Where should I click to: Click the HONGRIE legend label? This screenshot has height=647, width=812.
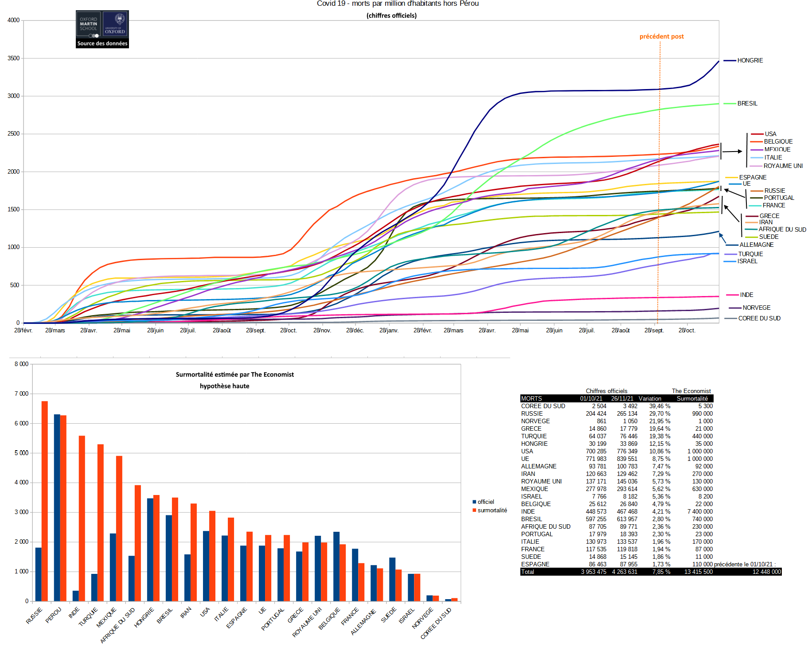[750, 60]
